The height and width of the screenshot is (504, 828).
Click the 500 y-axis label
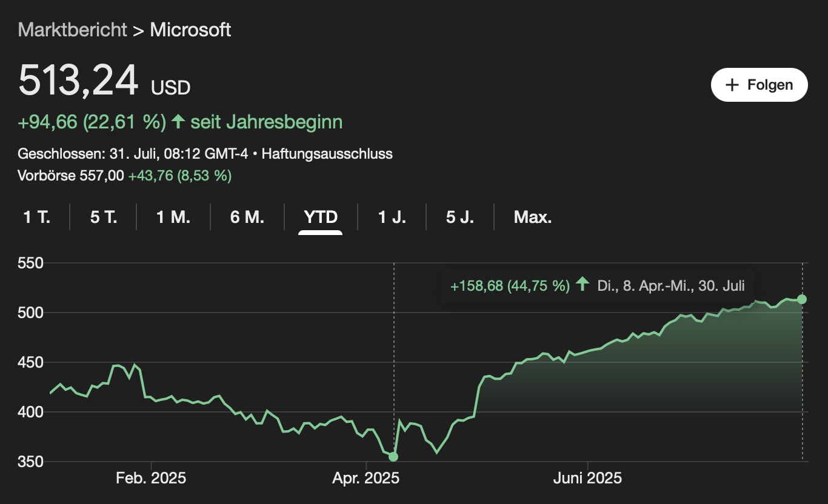click(x=30, y=313)
